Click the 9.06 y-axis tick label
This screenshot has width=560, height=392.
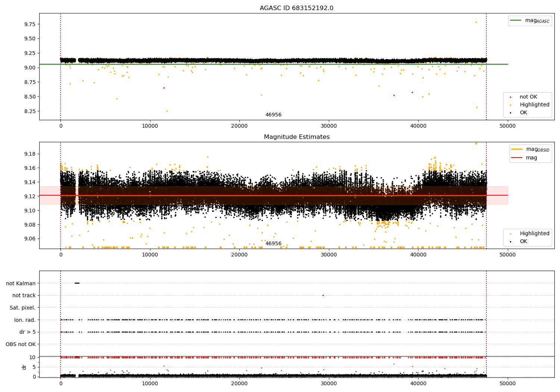(30, 239)
